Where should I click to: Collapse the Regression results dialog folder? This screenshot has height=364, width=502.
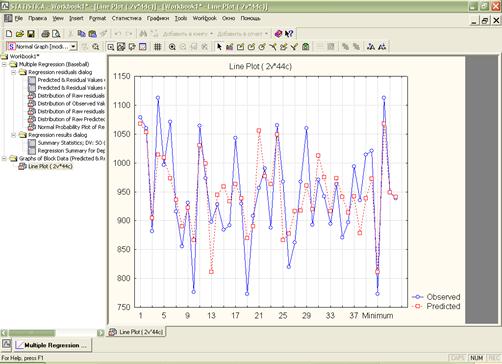click(14, 135)
